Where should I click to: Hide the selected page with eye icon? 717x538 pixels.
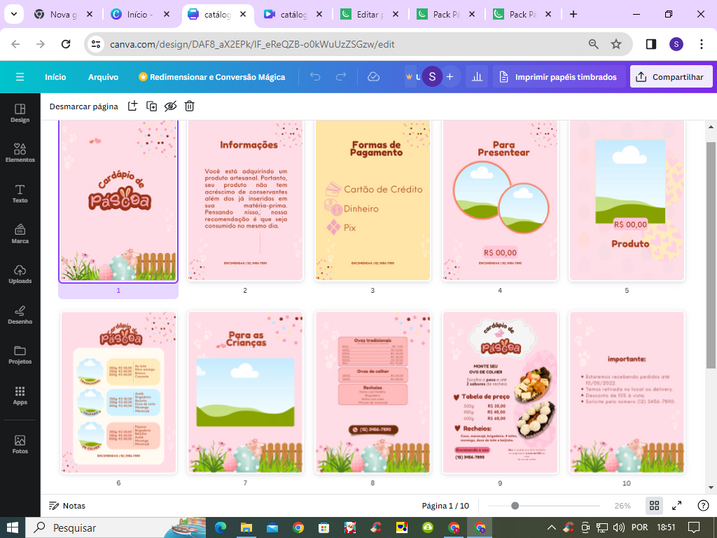tap(170, 106)
